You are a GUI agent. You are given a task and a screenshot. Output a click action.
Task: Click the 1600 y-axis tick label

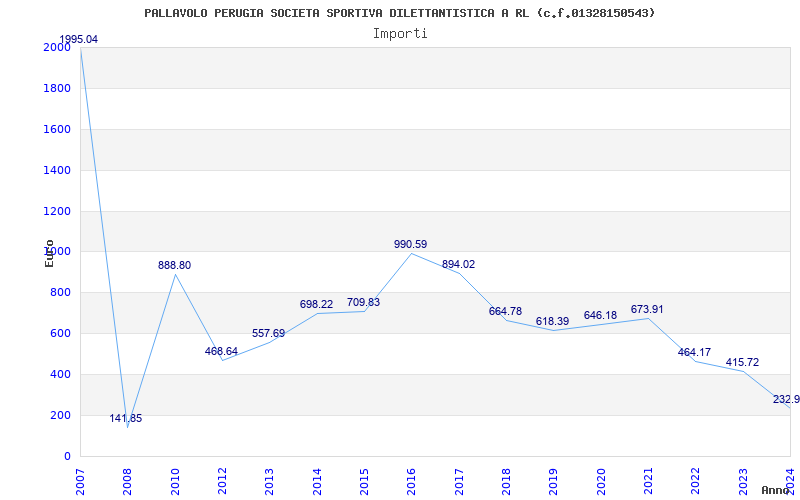(x=57, y=129)
